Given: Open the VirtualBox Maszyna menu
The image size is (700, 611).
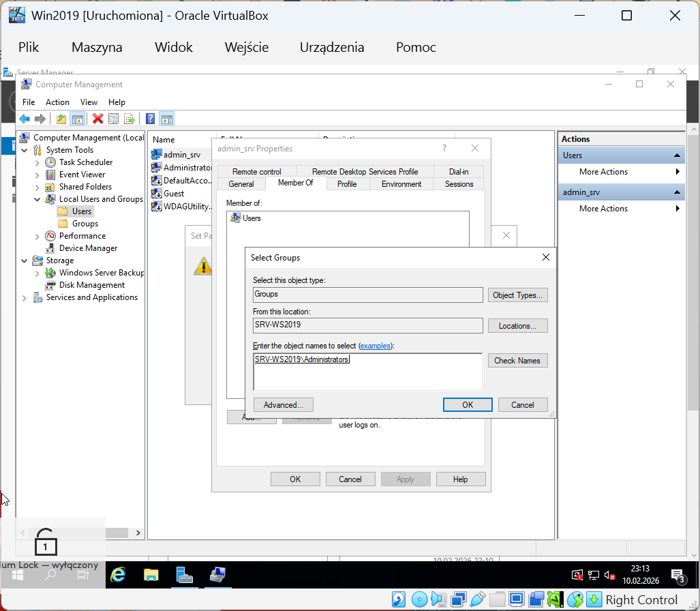Looking at the screenshot, I should (x=97, y=47).
